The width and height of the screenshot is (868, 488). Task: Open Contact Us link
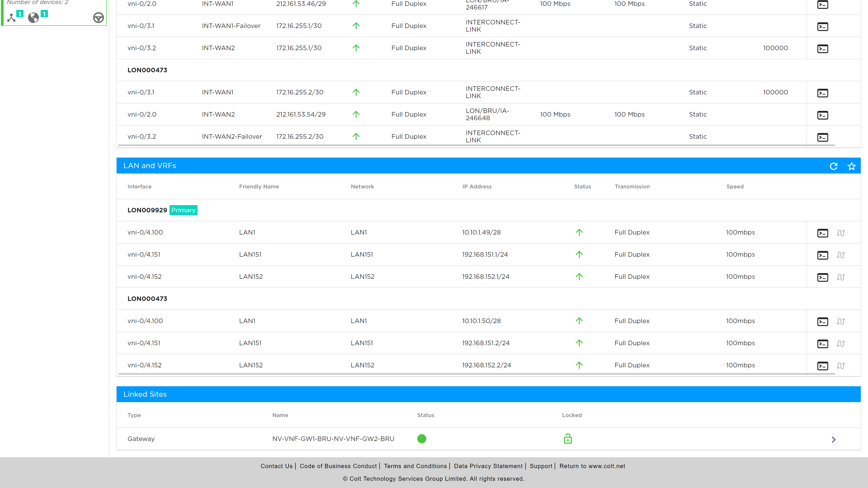[x=277, y=466]
